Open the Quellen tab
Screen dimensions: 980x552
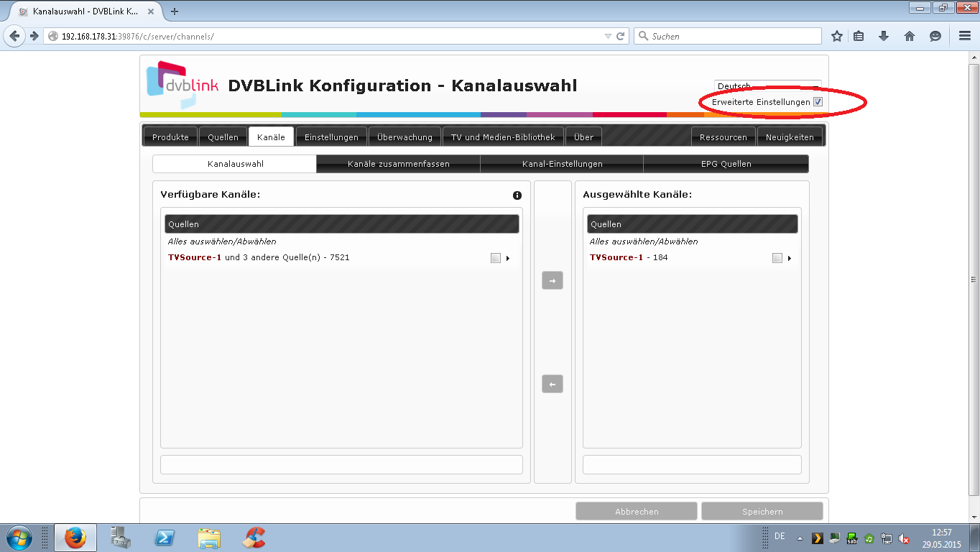click(x=223, y=137)
